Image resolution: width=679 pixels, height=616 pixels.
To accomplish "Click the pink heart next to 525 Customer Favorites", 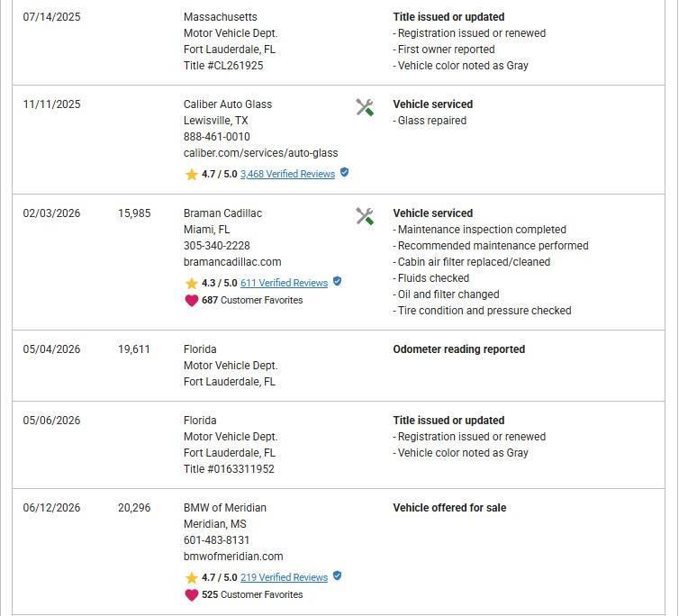I will click(192, 594).
